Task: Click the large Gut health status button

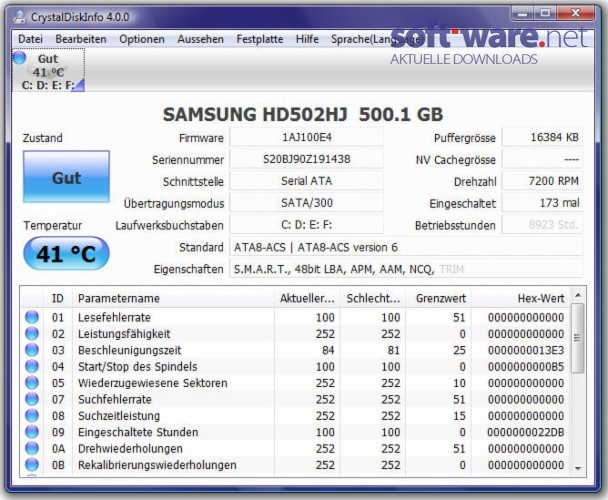Action: [66, 177]
